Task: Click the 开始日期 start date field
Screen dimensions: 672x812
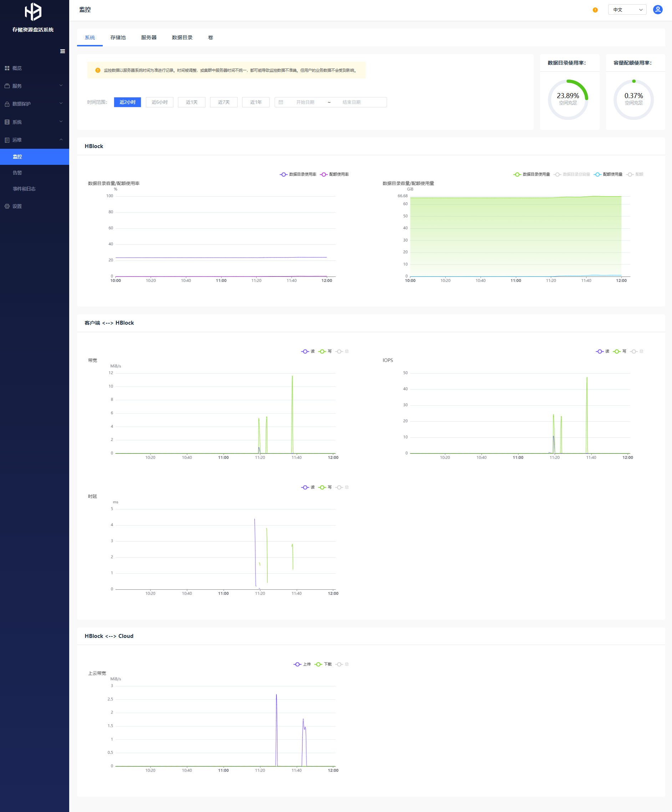Action: [x=305, y=102]
